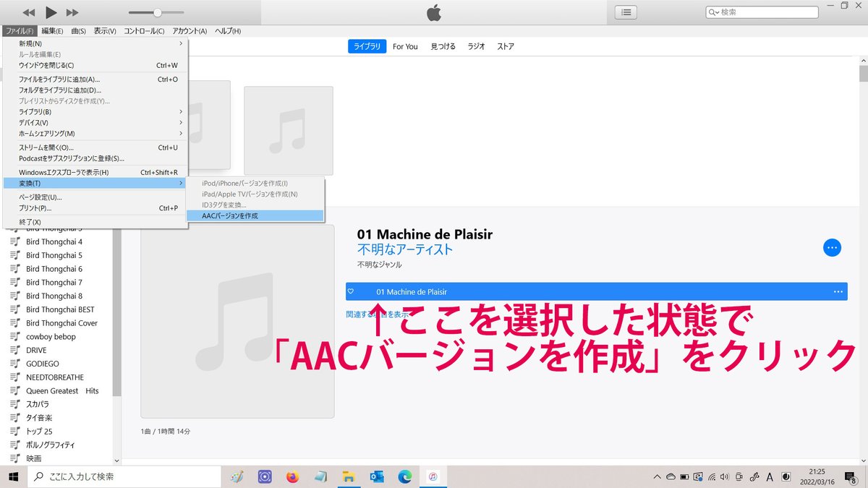Open the 曲(S) menu

click(x=78, y=31)
